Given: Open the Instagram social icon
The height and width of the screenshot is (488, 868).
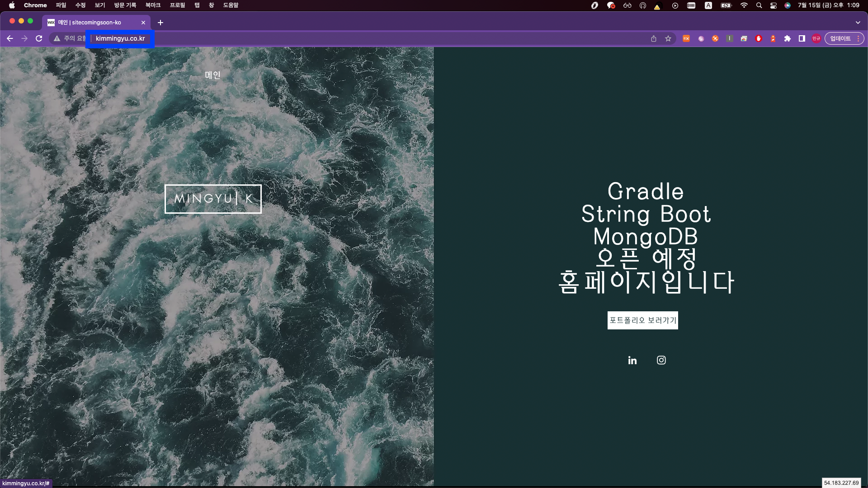Looking at the screenshot, I should point(661,360).
